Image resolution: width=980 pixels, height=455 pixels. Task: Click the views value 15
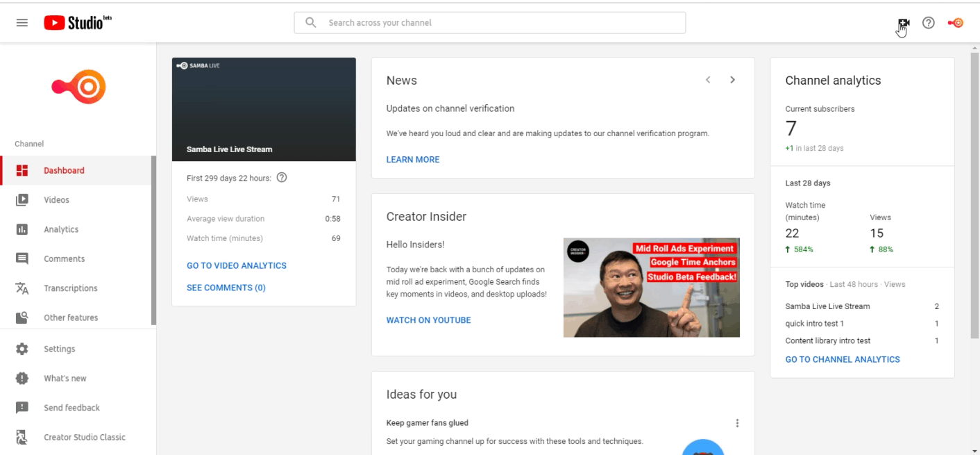click(x=877, y=233)
